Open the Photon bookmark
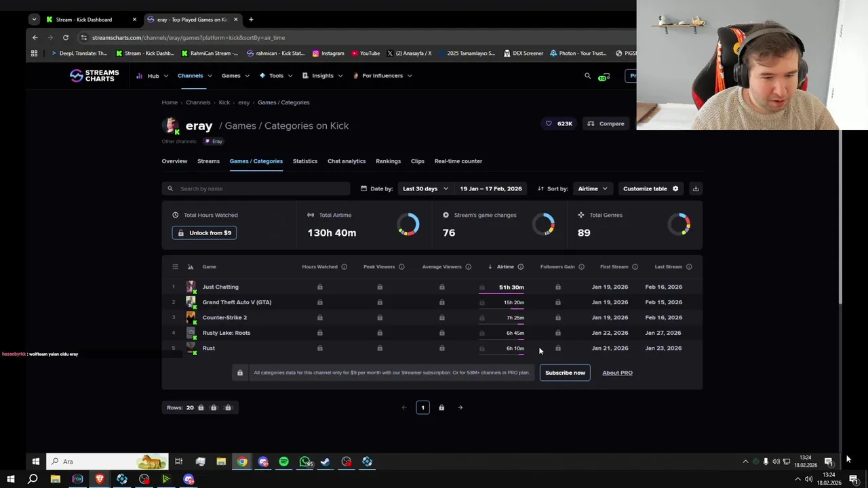 click(578, 53)
